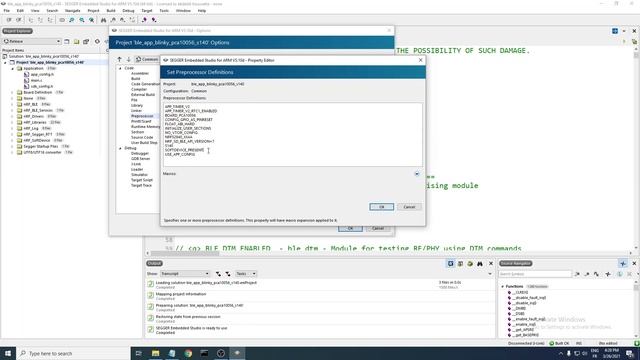Screen dimensions: 640x360
Task: Collapse the Functions group in Source Navigator
Action: 502,287
